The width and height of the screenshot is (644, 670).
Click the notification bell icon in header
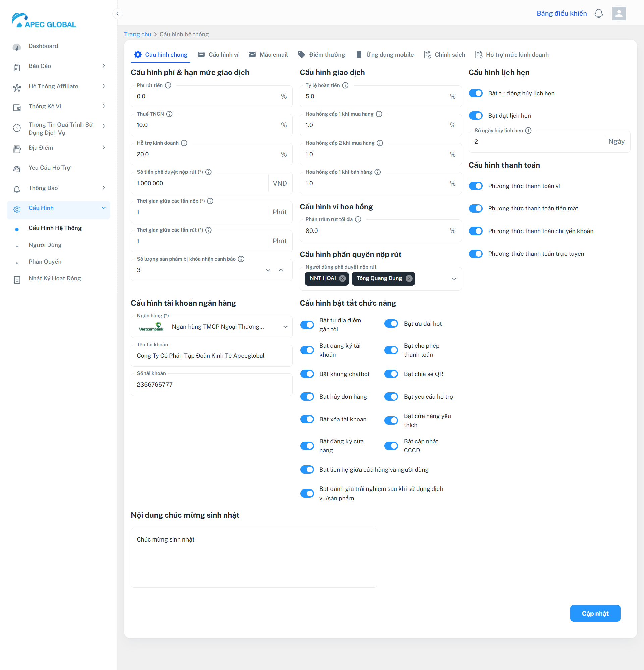598,14
